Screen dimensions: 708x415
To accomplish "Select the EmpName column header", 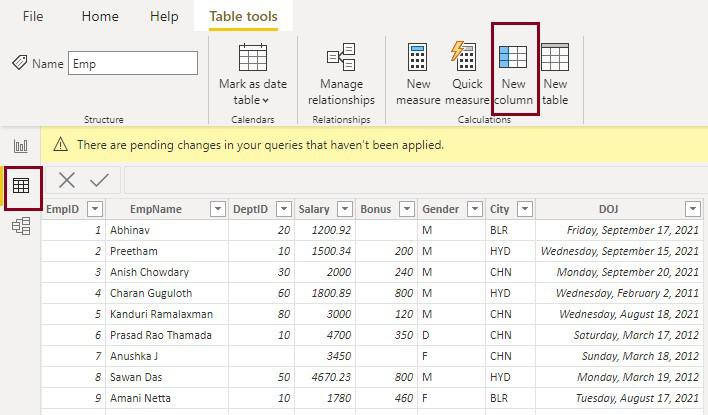I will pos(156,209).
